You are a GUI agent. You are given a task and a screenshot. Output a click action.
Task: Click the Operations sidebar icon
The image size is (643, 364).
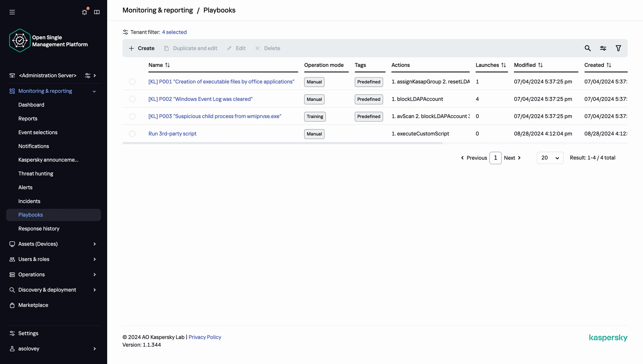[x=12, y=275]
